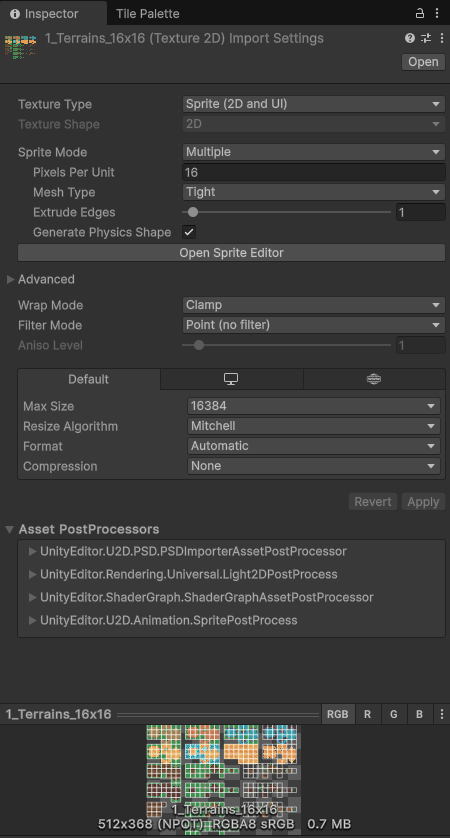Screen dimensions: 450x838
Task: Open the Filter Mode dropdown
Action: (x=314, y=324)
